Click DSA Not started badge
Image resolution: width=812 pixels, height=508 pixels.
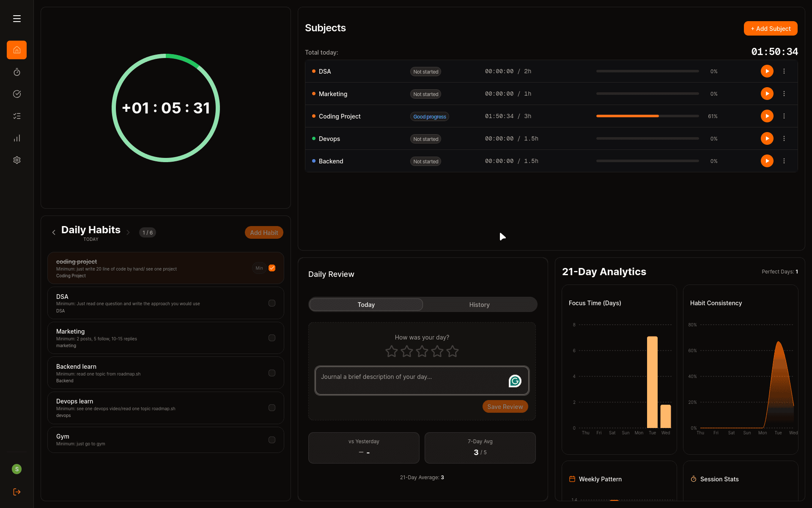point(425,72)
